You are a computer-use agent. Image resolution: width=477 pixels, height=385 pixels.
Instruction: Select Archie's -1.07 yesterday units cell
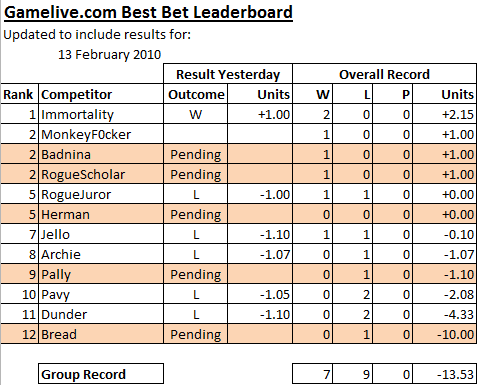[260, 254]
